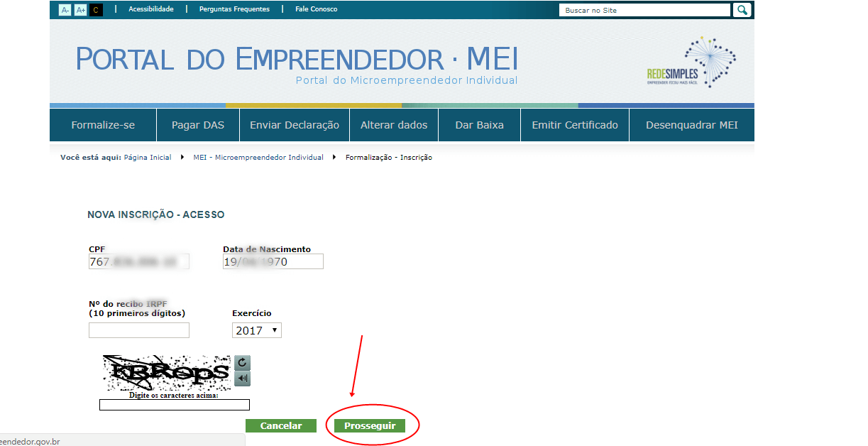The width and height of the screenshot is (868, 446).
Task: Select the heading 'NOVA INSCRIÇÃO - ACESSO'
Action: coord(155,214)
